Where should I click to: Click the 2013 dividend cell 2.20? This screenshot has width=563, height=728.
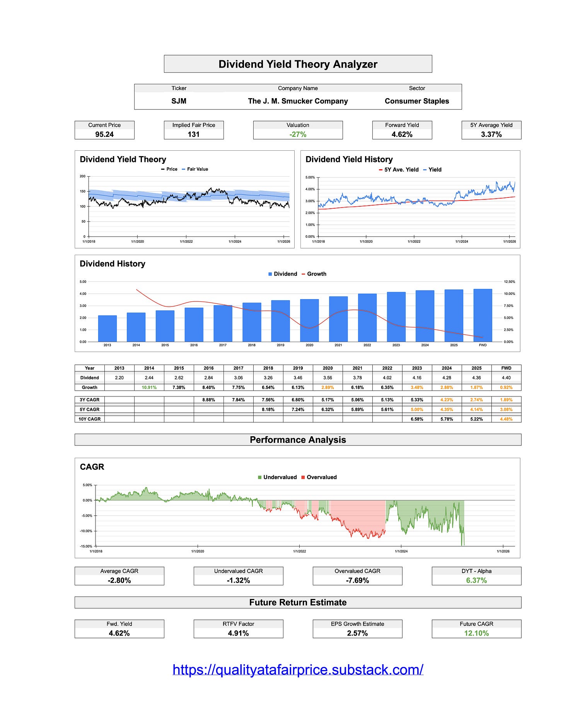119,378
